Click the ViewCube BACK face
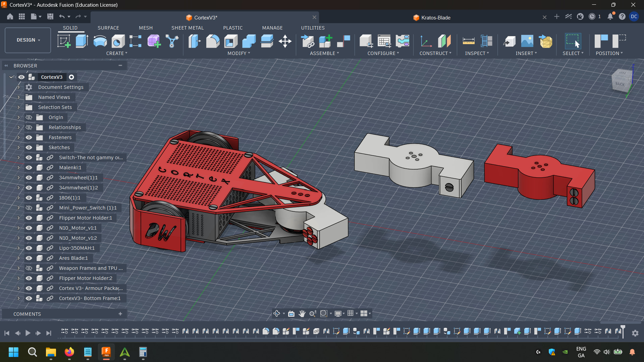Image resolution: width=644 pixels, height=362 pixels. pyautogui.click(x=620, y=84)
